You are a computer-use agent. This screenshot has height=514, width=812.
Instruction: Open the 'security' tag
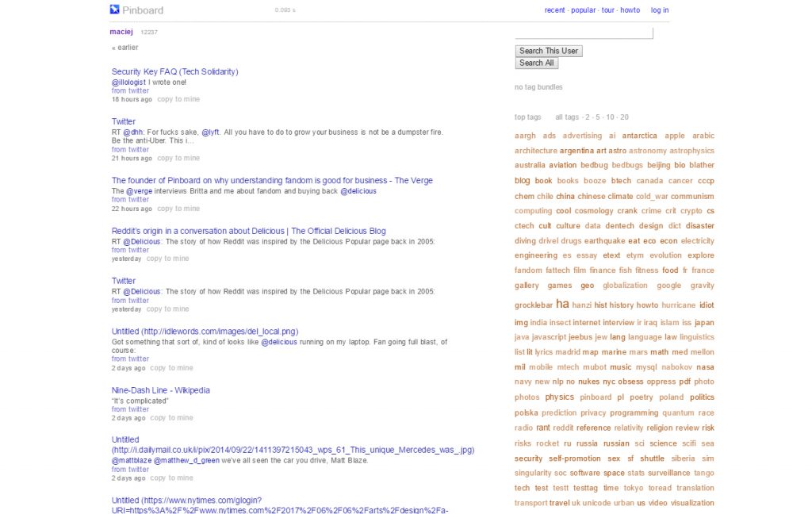click(528, 458)
